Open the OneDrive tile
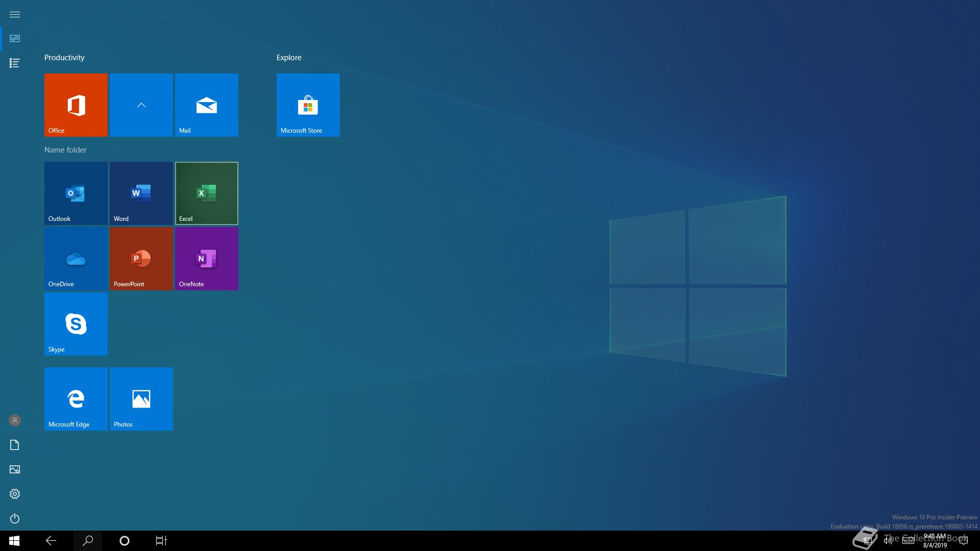 tap(76, 258)
